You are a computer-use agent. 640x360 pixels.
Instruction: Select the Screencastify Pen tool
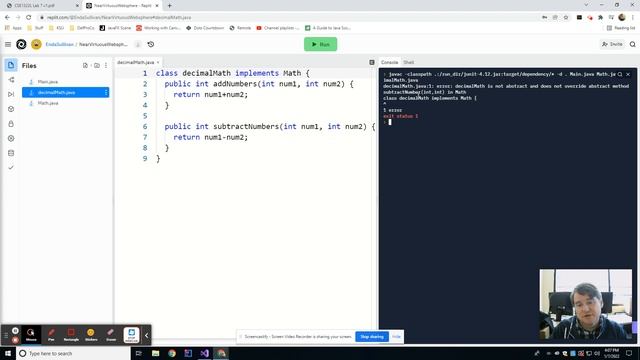51,335
